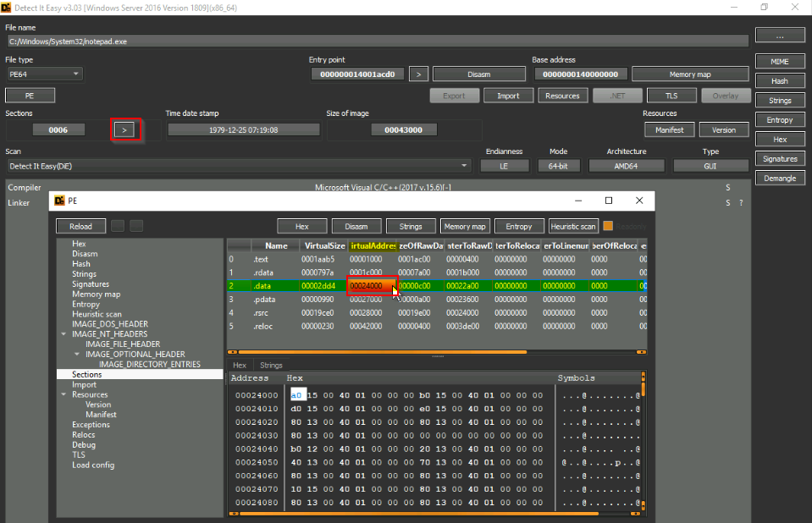Click the first blank button after Reload
812x523 pixels.
tap(118, 226)
